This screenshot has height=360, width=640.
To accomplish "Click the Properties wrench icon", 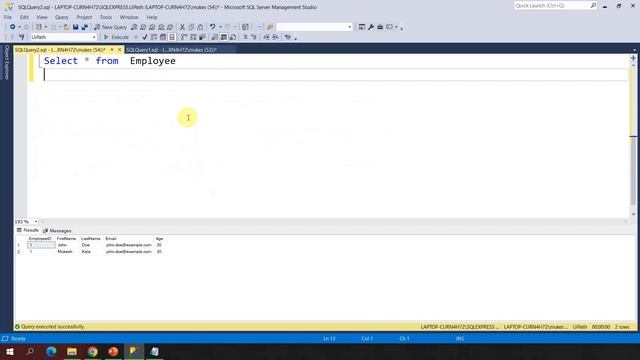I will click(371, 27).
